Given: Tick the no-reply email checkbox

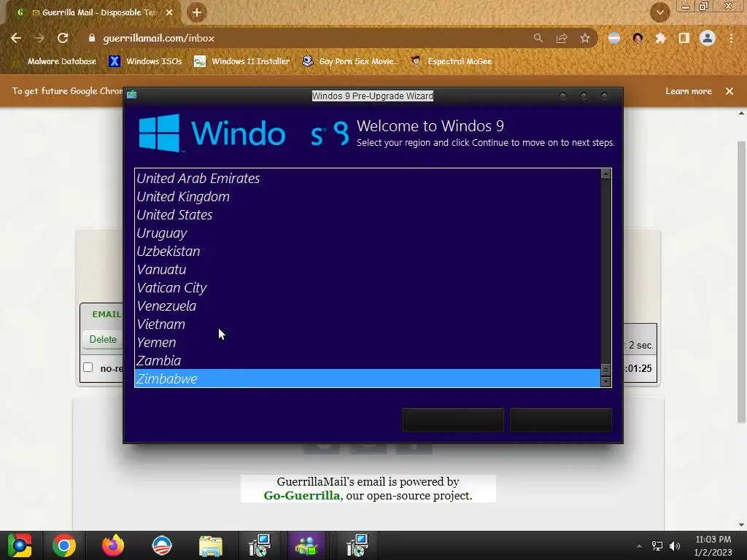Looking at the screenshot, I should (88, 367).
